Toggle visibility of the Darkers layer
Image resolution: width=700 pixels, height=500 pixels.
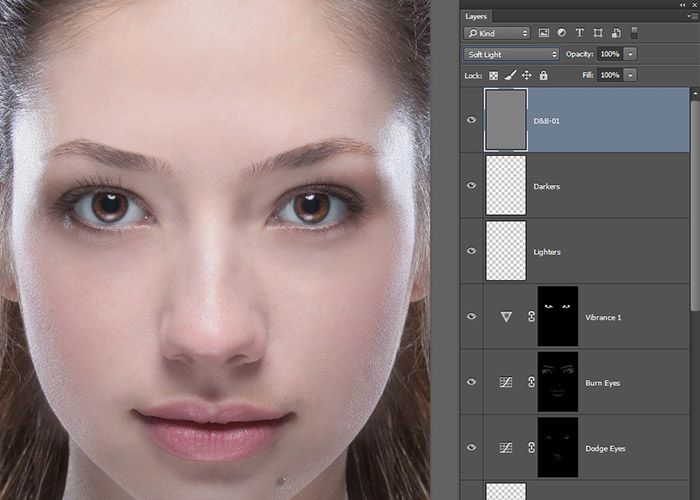[472, 185]
